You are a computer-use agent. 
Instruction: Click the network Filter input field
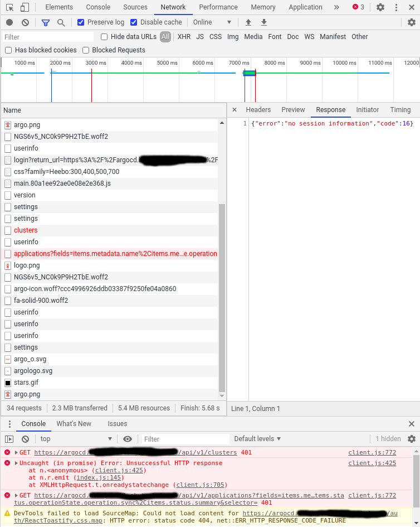[x=48, y=37]
